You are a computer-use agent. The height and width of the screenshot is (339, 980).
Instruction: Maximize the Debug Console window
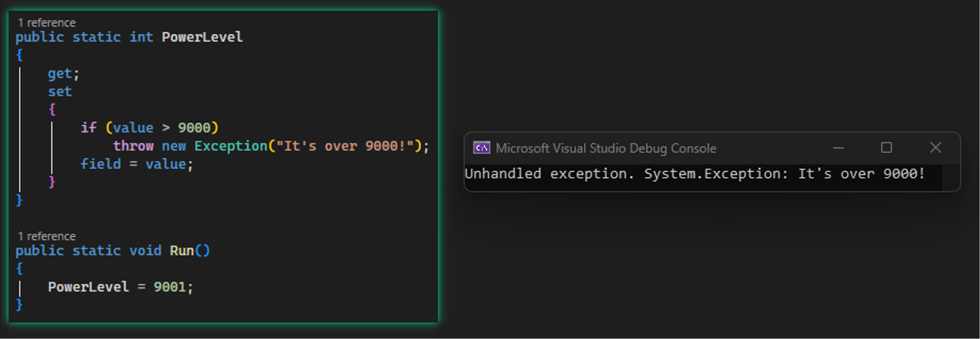tap(887, 148)
